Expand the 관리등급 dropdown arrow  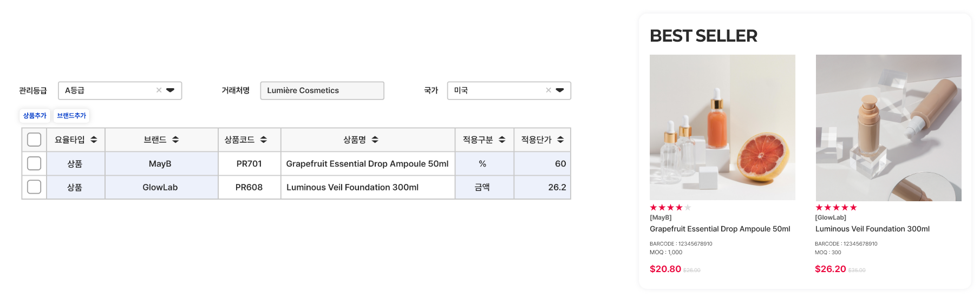[171, 90]
